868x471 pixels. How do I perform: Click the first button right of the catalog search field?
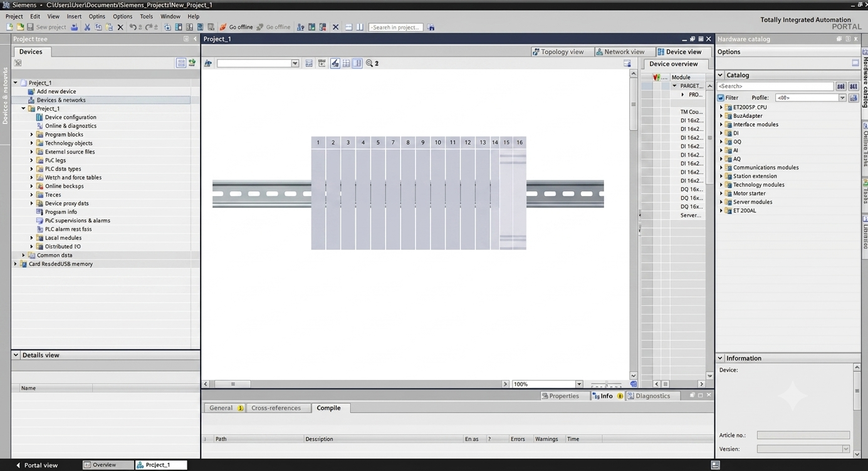click(841, 86)
